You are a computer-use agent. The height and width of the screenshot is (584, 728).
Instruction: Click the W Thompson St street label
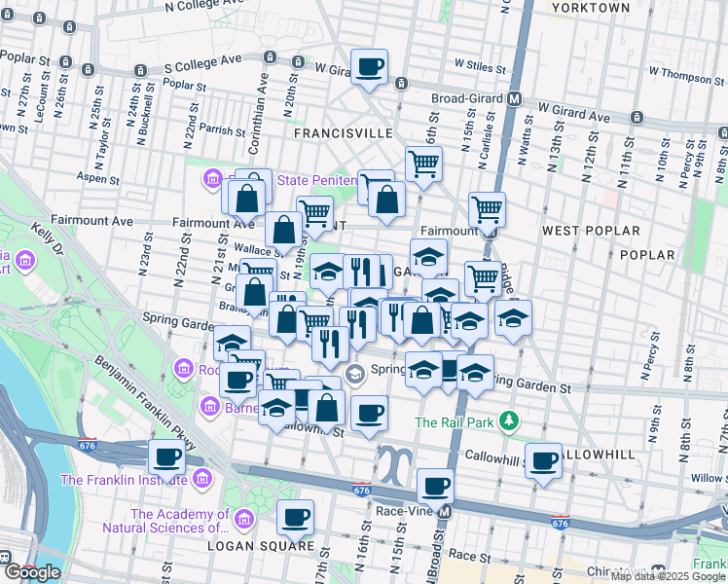point(686,76)
